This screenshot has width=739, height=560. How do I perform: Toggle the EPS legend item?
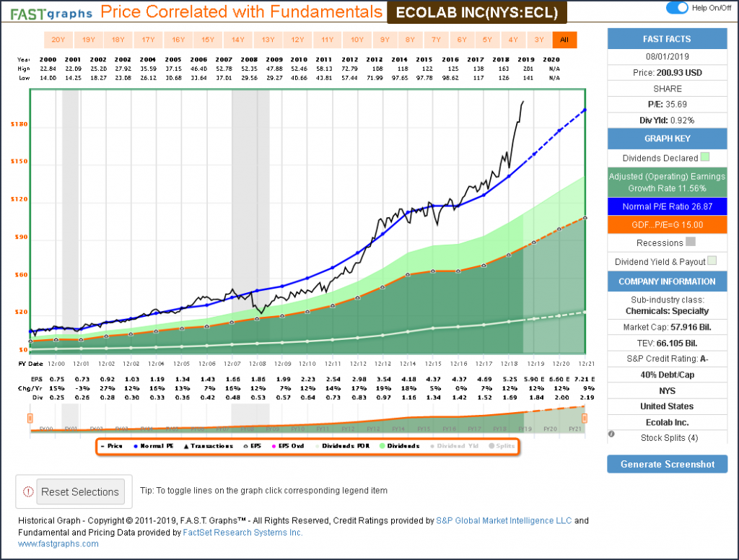[250, 446]
